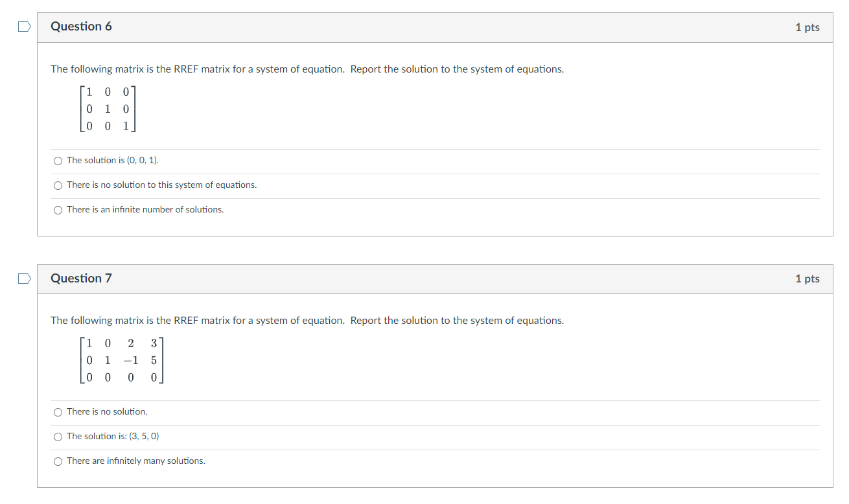Image resolution: width=849 pixels, height=504 pixels.
Task: Select 'There is no solution.' radio in Question 7
Action: [x=58, y=412]
